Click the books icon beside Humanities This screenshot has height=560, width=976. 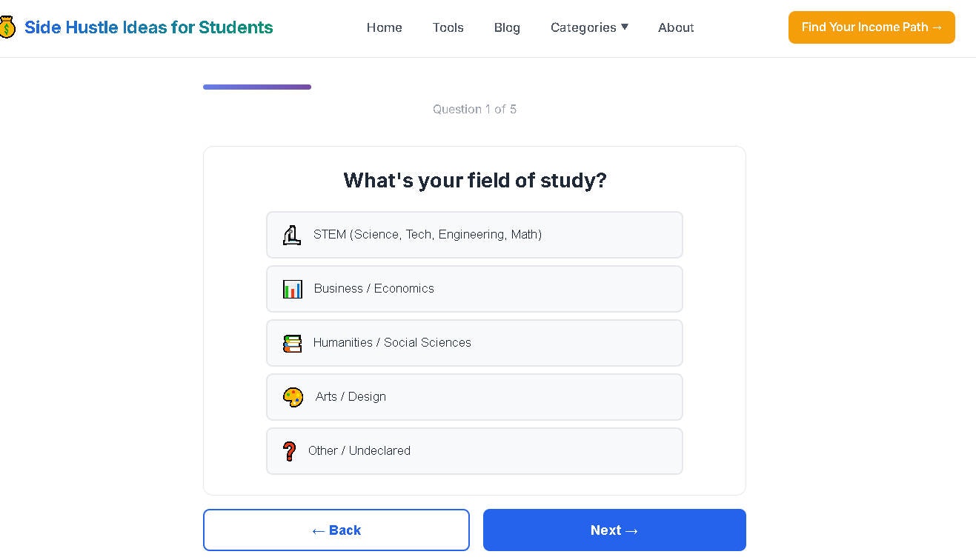[x=293, y=343]
